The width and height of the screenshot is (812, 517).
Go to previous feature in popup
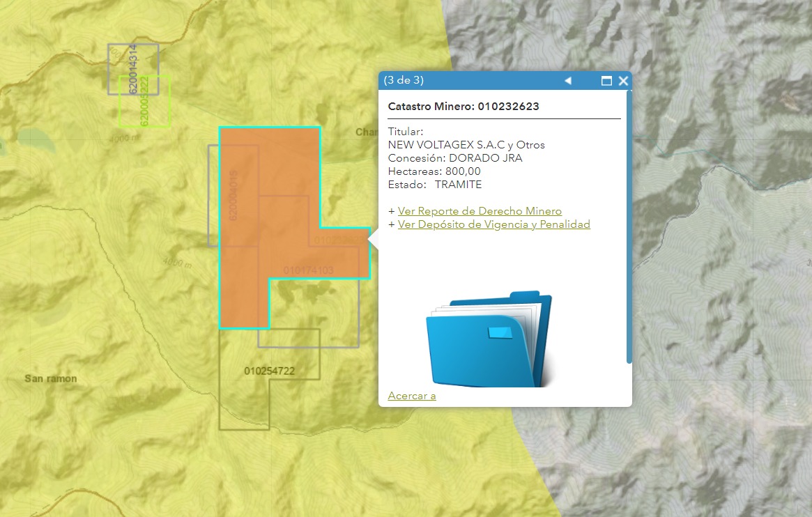click(x=568, y=81)
